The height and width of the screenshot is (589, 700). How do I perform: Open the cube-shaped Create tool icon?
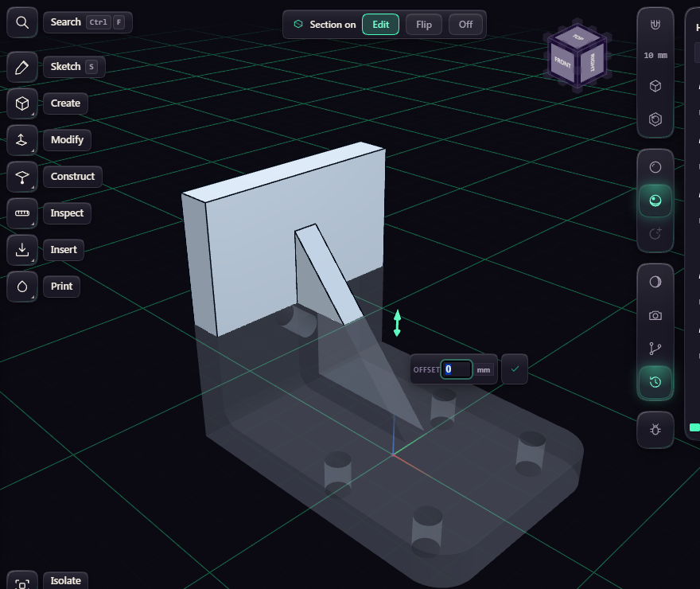tap(22, 103)
